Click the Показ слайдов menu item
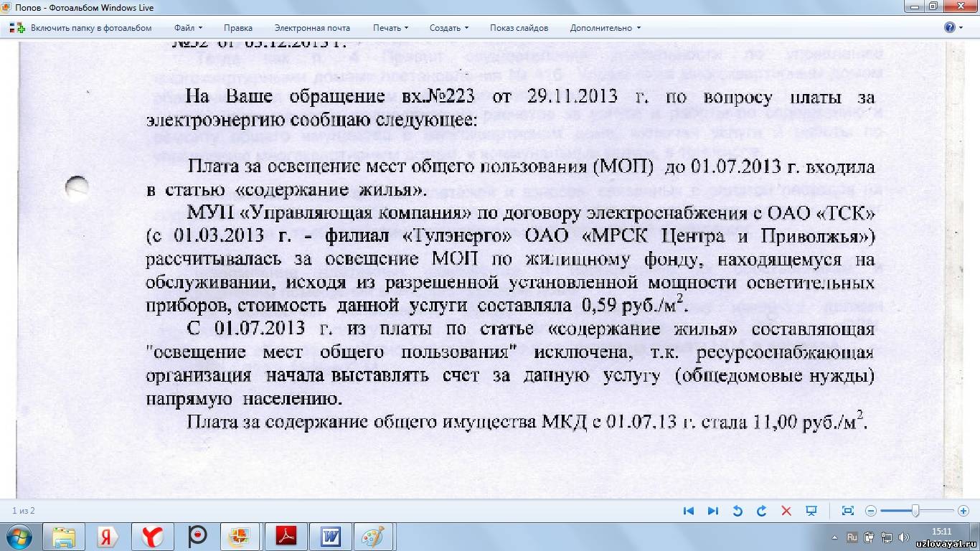Image resolution: width=980 pixels, height=551 pixels. (519, 28)
